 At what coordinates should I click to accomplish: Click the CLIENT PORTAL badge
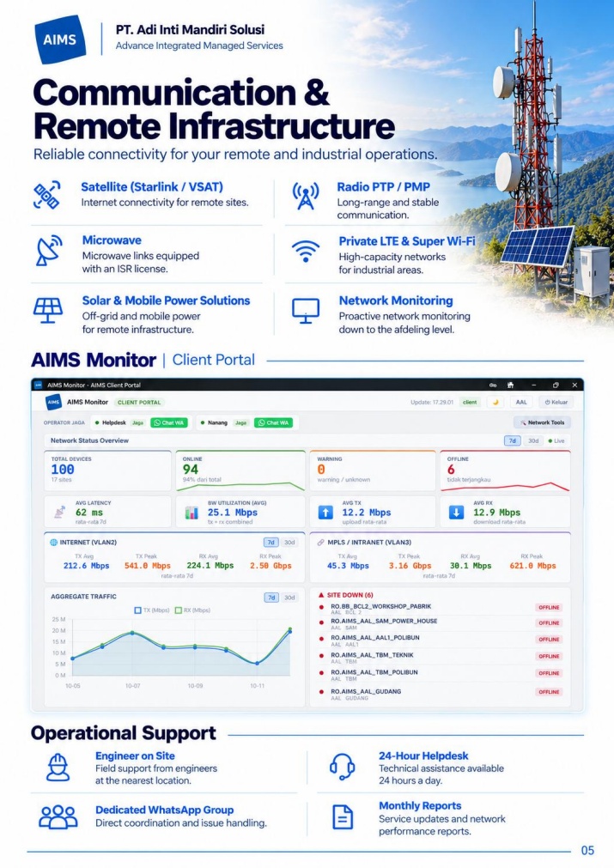[139, 403]
